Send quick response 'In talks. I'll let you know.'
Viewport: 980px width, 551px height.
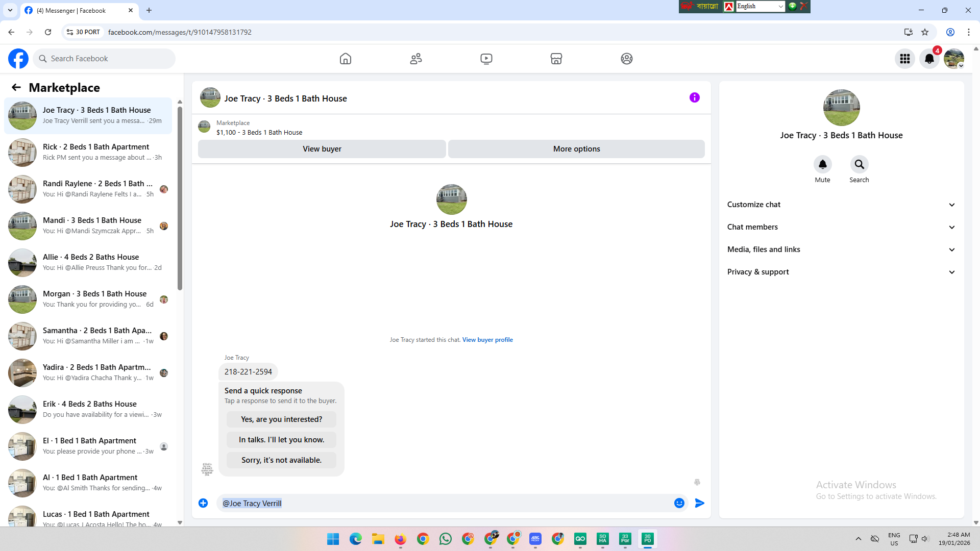pyautogui.click(x=282, y=440)
